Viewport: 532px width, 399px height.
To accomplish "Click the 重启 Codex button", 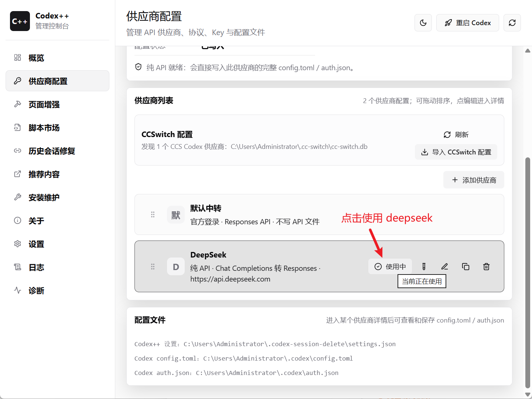I will click(468, 23).
